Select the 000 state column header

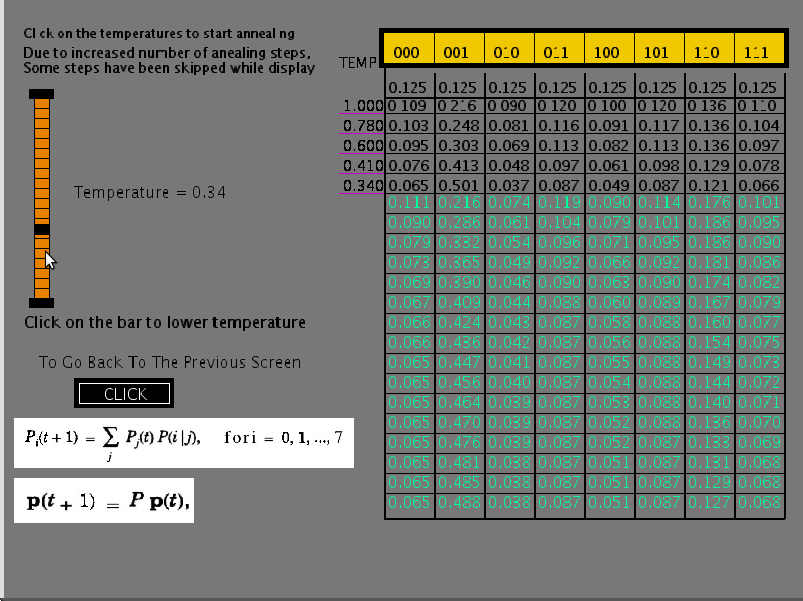pyautogui.click(x=408, y=48)
